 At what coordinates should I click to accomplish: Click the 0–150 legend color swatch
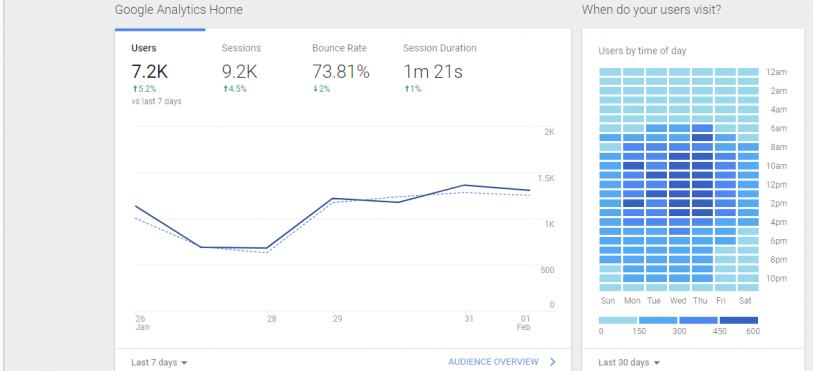(x=618, y=320)
